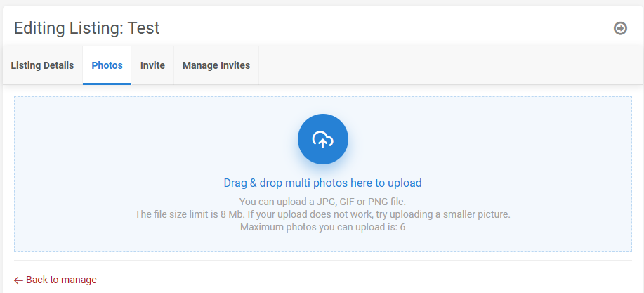The image size is (644, 293).
Task: Click 'Drag & drop multi photos here to upload'
Action: [322, 183]
